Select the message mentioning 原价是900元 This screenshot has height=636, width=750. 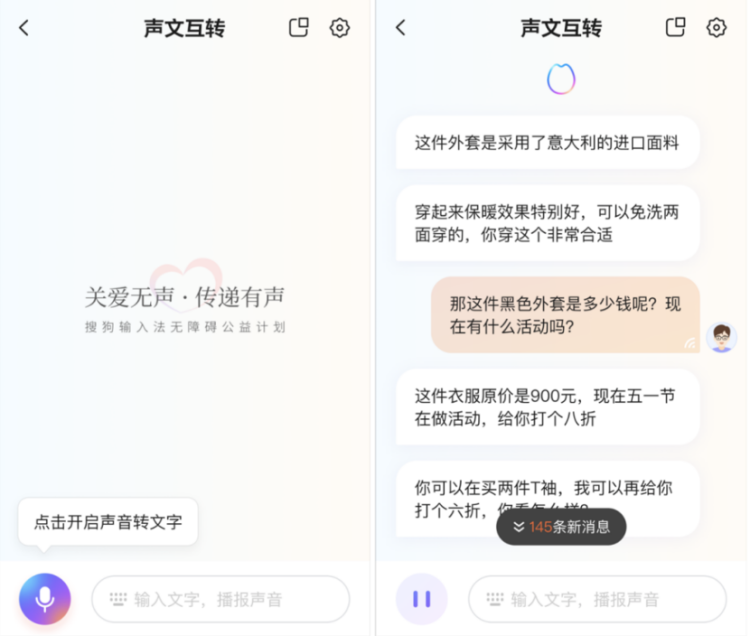tap(548, 407)
